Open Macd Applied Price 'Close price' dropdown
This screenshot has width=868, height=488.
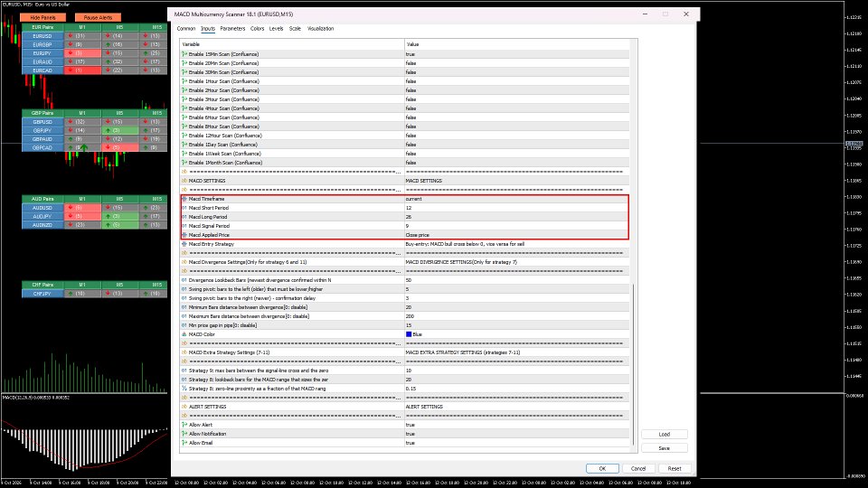(x=516, y=235)
